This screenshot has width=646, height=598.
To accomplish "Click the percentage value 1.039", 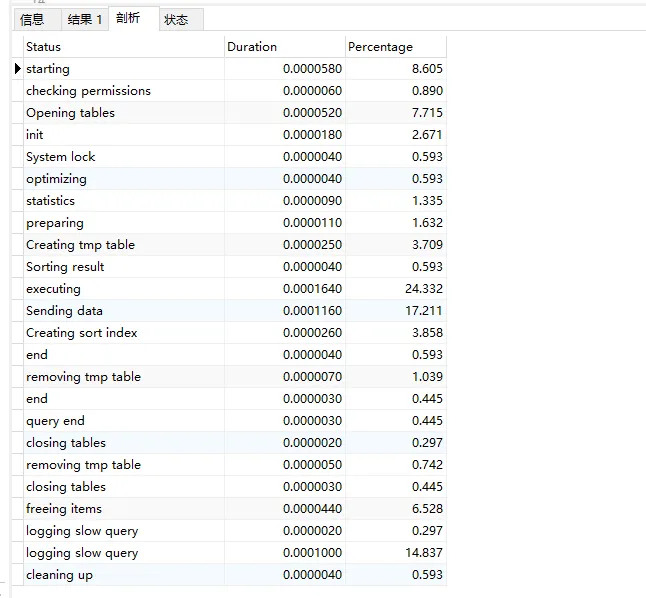I will pos(427,377).
